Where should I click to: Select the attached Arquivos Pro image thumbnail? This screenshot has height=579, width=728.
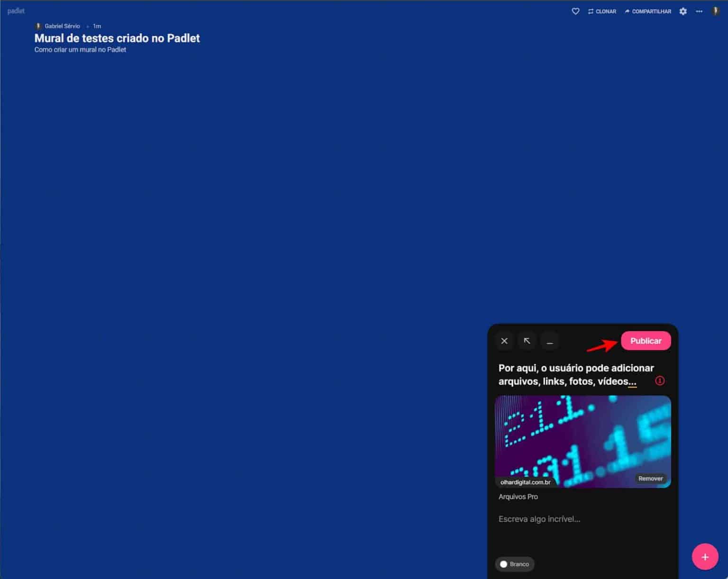tap(582, 441)
